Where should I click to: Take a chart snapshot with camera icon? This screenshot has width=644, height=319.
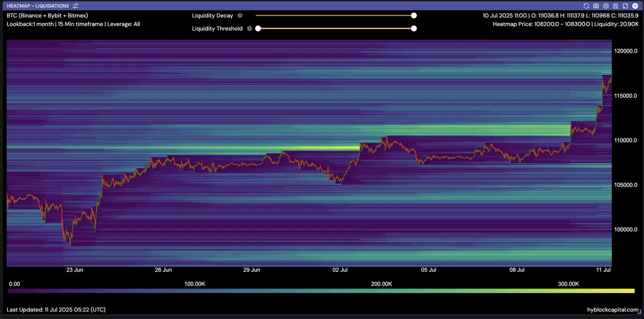596,6
